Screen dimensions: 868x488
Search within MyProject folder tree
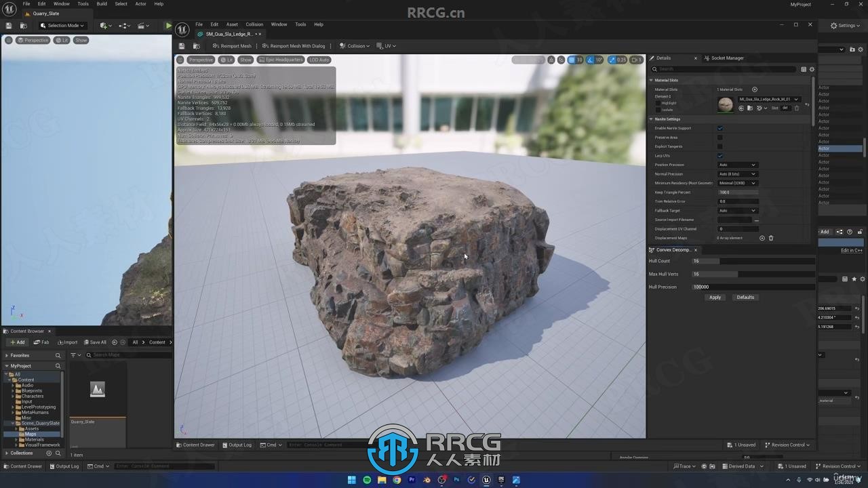[x=58, y=366]
